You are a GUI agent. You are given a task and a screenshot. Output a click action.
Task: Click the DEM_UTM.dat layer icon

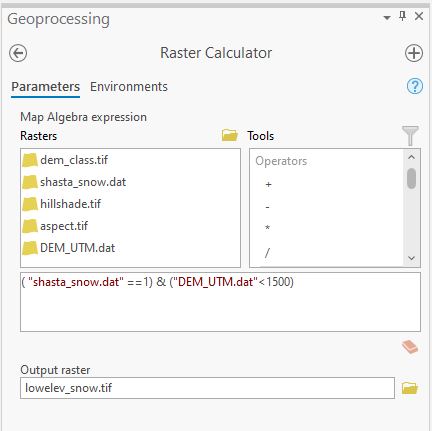pos(30,248)
